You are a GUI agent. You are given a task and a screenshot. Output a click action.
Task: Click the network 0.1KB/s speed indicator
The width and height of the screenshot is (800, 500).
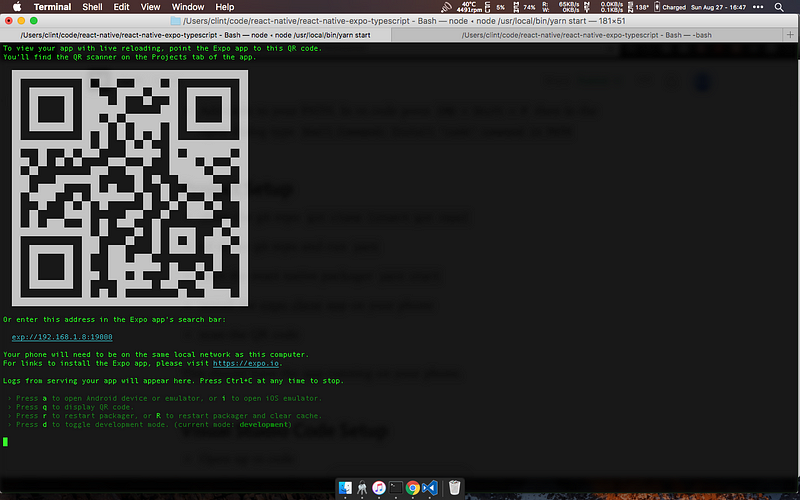click(x=603, y=7)
